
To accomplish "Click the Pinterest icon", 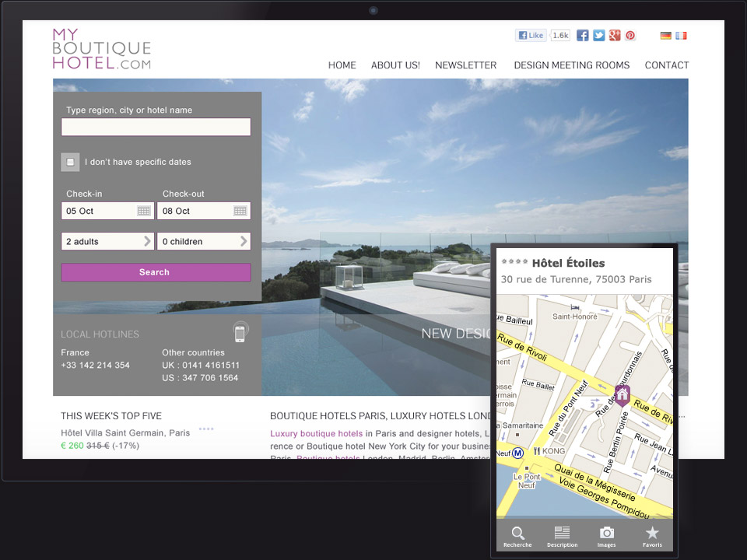I will tap(630, 35).
